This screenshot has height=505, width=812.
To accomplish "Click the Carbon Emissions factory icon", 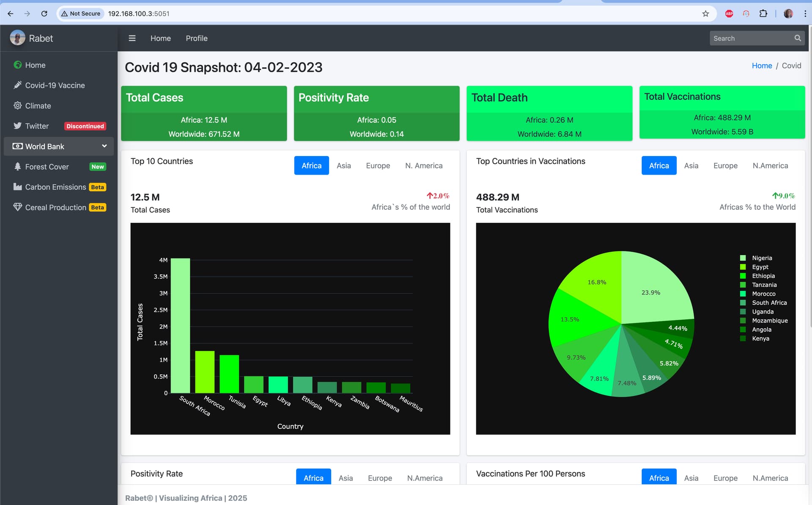I will pos(17,187).
